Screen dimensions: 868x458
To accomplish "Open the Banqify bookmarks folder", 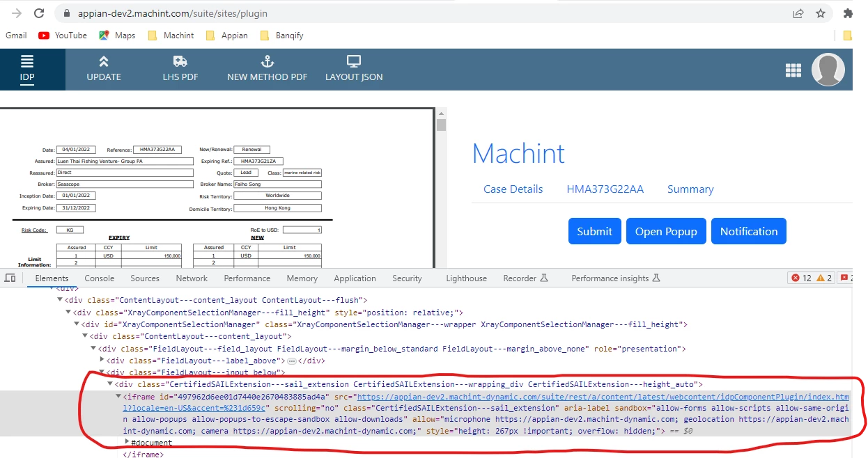I will point(281,35).
